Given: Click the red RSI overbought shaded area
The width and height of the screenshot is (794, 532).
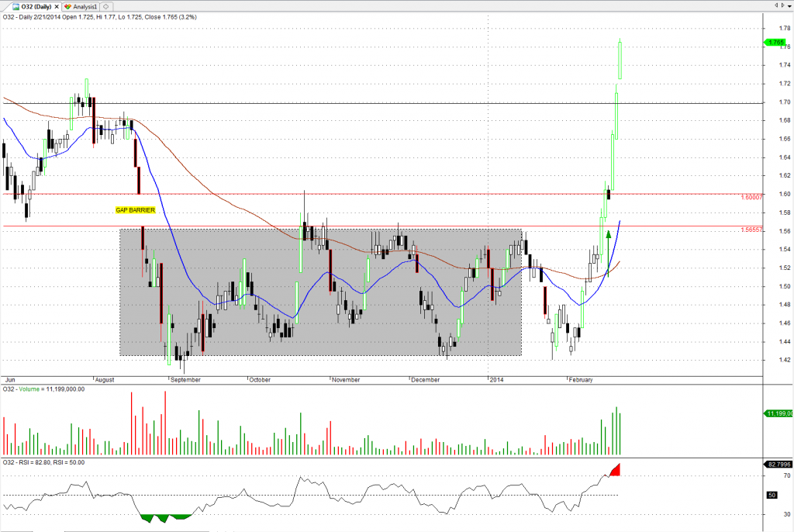Looking at the screenshot, I should click(x=616, y=471).
